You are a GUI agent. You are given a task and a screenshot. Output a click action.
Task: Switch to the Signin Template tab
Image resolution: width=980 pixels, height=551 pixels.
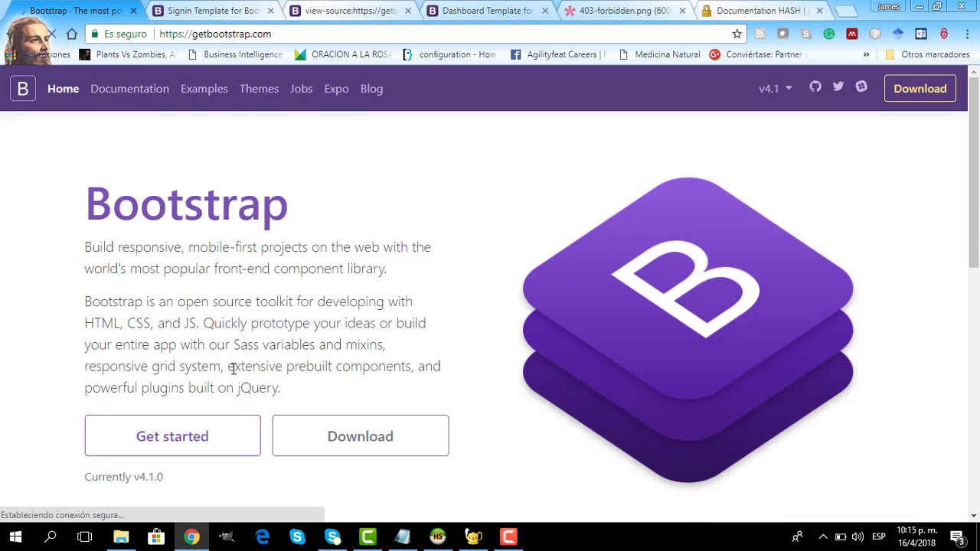214,11
